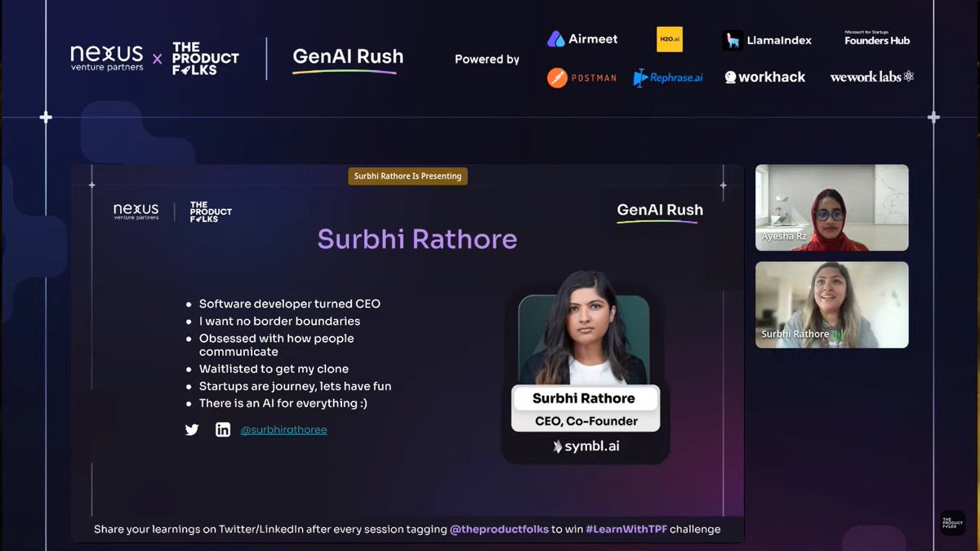The height and width of the screenshot is (551, 980).
Task: Open the @surbhirathoree profile link
Action: [x=283, y=429]
